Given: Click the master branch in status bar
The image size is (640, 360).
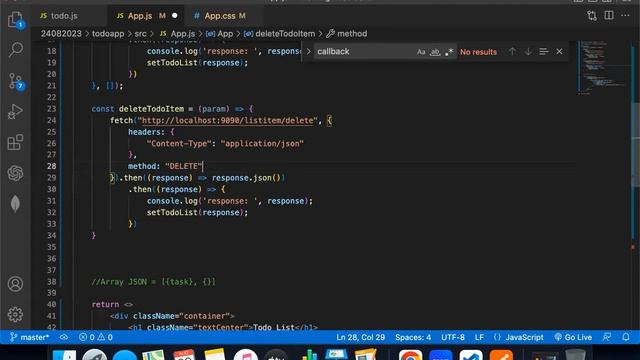Looking at the screenshot, I should click(x=29, y=337).
